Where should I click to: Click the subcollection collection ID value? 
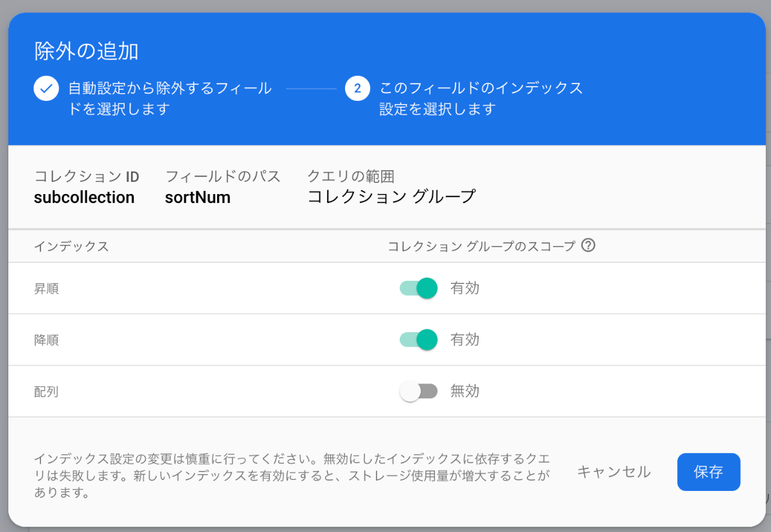[x=84, y=197]
